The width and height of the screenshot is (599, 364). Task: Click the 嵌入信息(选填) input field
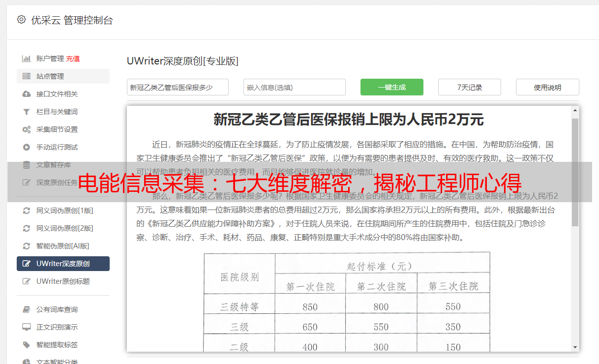click(x=294, y=87)
